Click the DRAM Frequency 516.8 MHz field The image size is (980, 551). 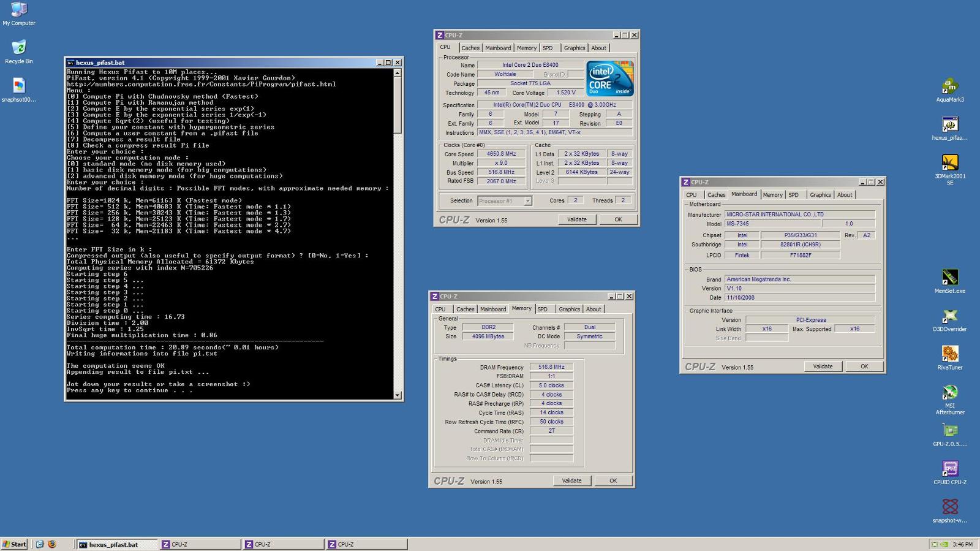pyautogui.click(x=551, y=367)
